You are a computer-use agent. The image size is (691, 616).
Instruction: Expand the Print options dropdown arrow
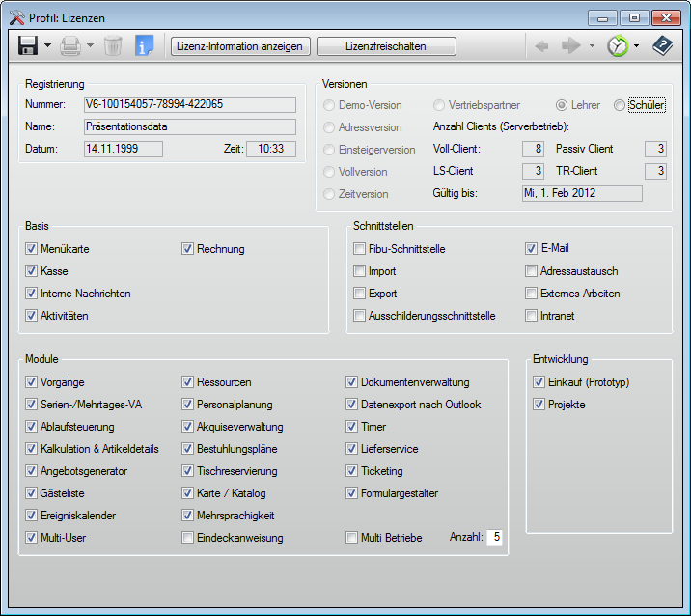[90, 45]
